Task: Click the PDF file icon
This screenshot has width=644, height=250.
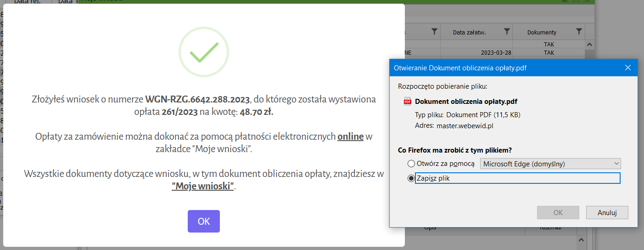Action: [407, 102]
